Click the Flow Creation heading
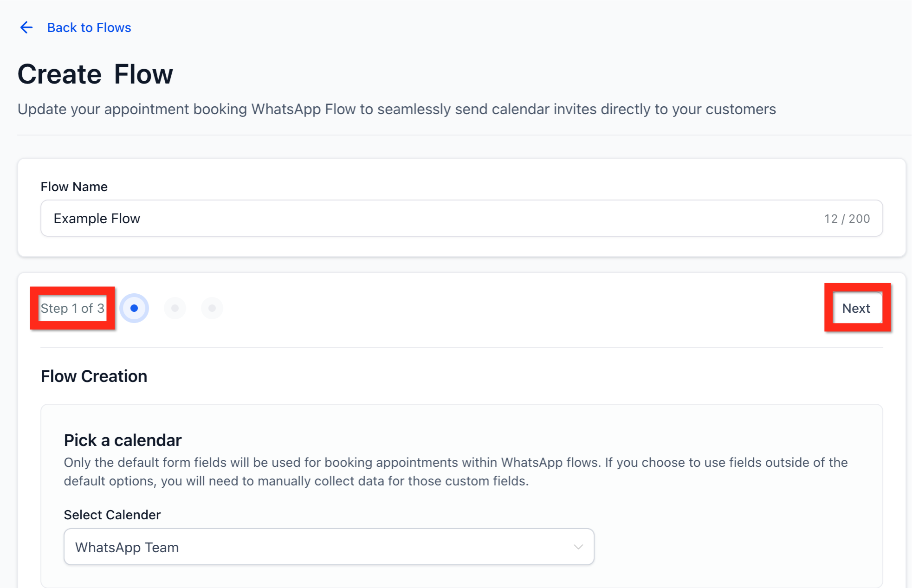912x588 pixels. (x=94, y=376)
